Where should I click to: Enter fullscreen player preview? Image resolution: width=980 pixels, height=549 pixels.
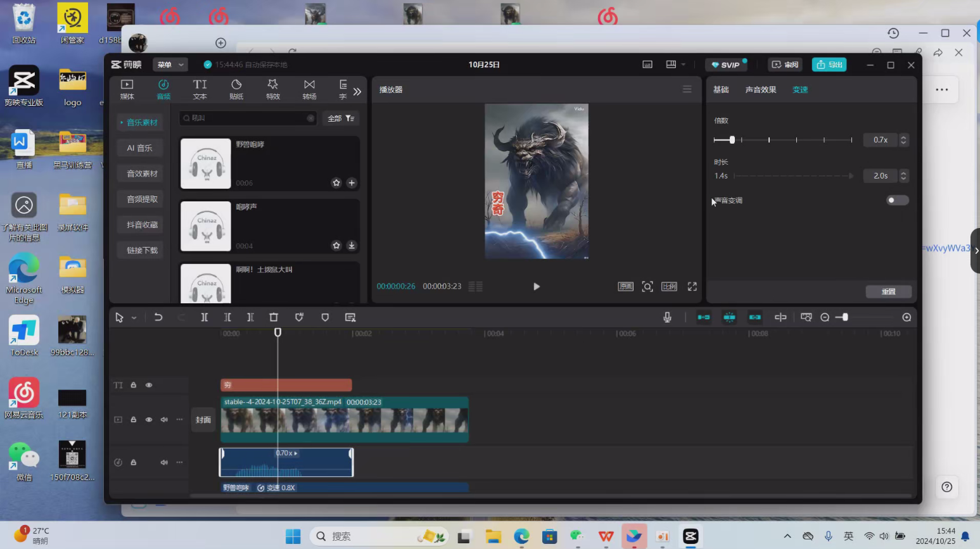point(692,287)
